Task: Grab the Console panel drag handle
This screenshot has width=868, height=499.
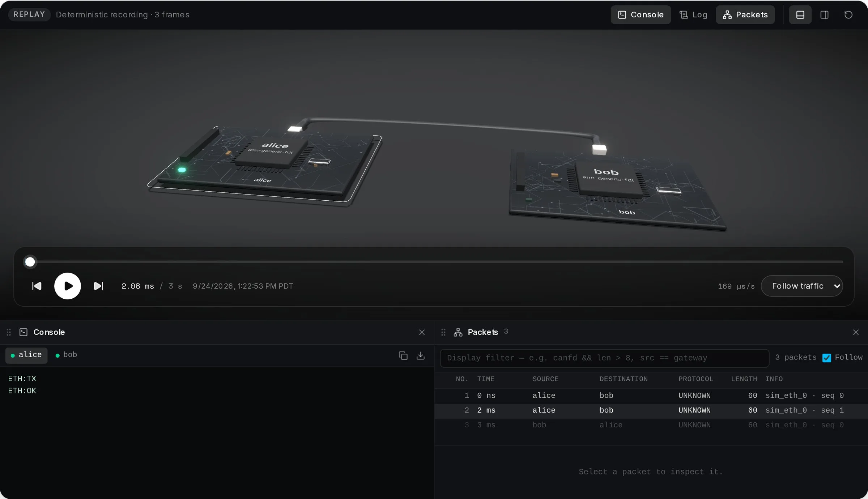Action: 9,332
